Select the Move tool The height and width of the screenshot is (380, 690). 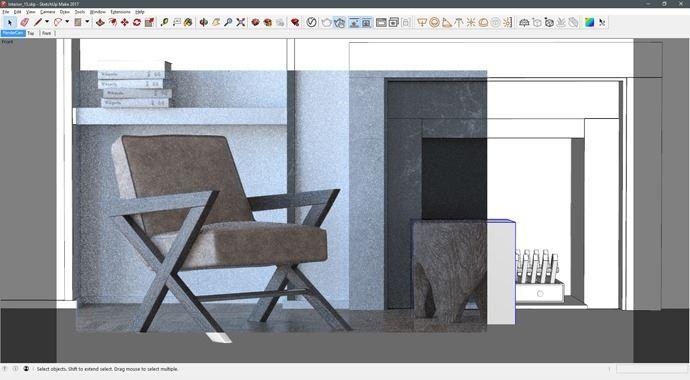pos(125,22)
